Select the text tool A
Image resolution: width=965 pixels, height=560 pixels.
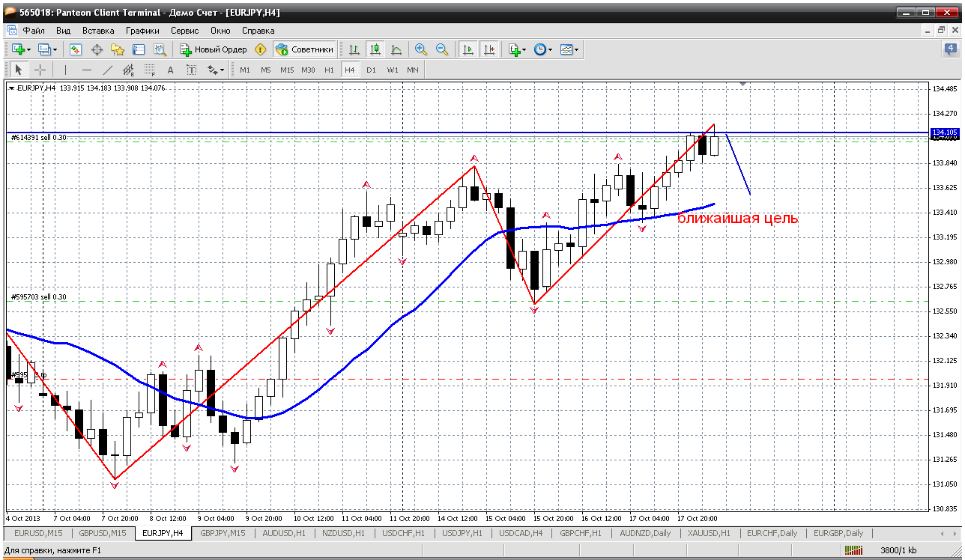(x=170, y=70)
